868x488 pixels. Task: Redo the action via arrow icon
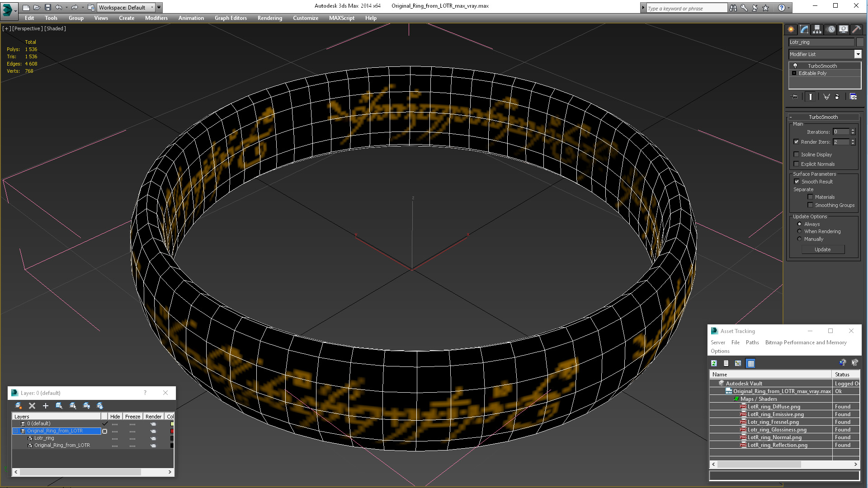(75, 7)
